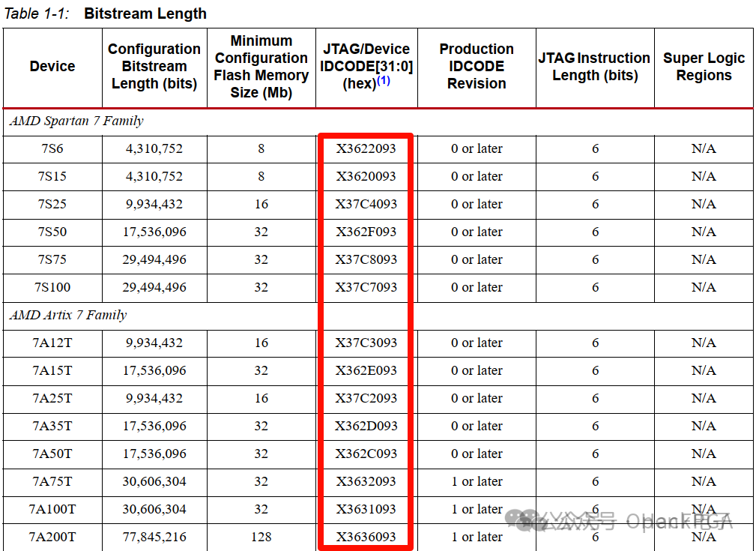Image resolution: width=756 pixels, height=551 pixels.
Task: Click AMD Spartan 7 Family heading
Action: click(76, 121)
